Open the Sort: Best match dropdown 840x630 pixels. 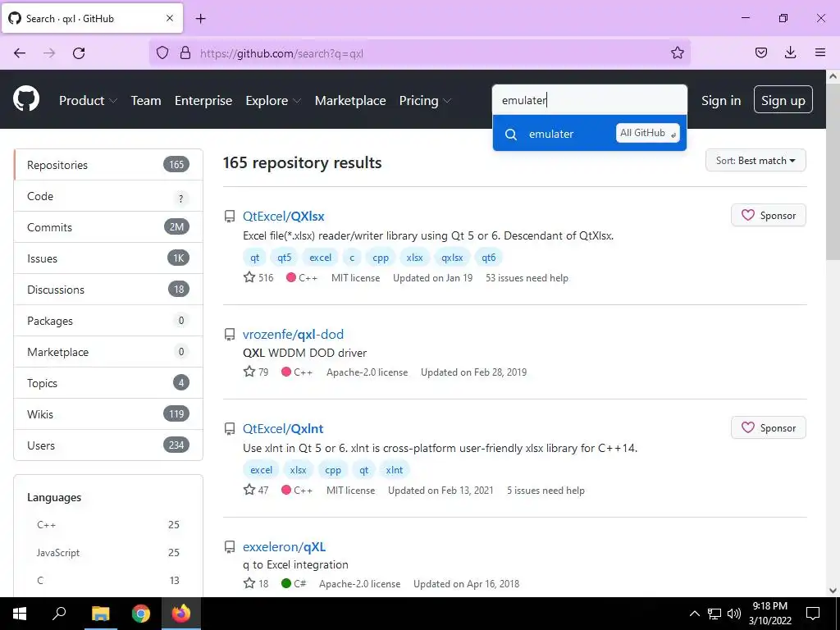click(x=756, y=160)
